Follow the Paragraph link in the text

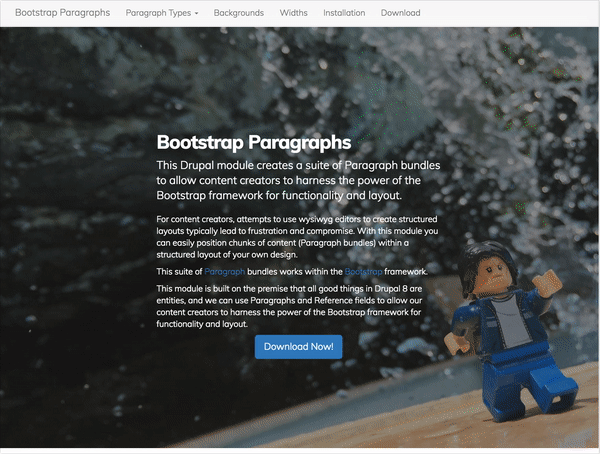click(225, 272)
